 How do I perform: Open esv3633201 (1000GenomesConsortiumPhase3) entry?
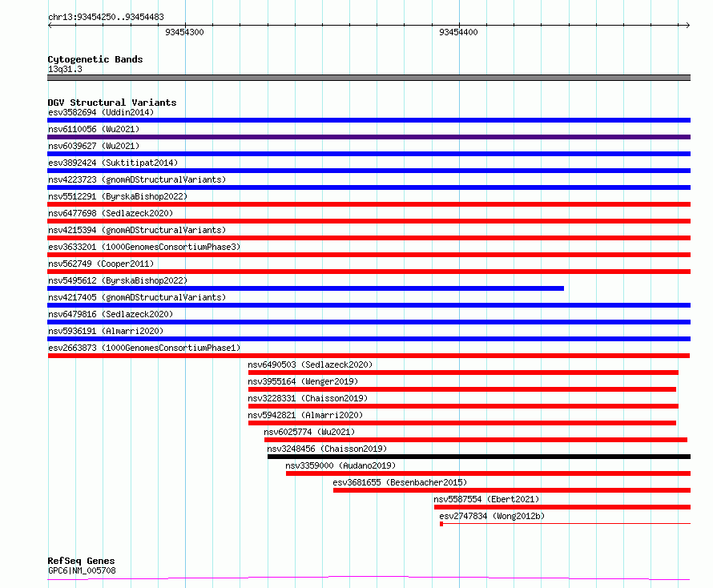[x=144, y=247]
